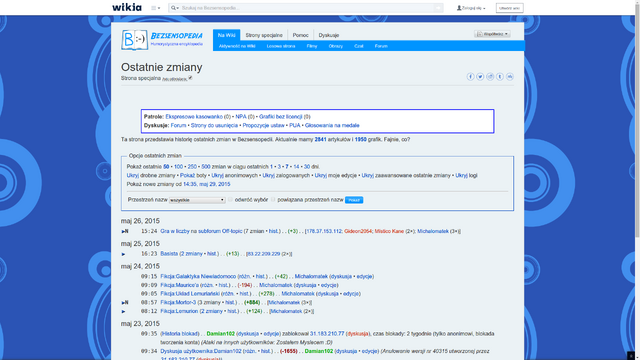
Task: Open Losowa strona submenu item
Action: click(281, 46)
